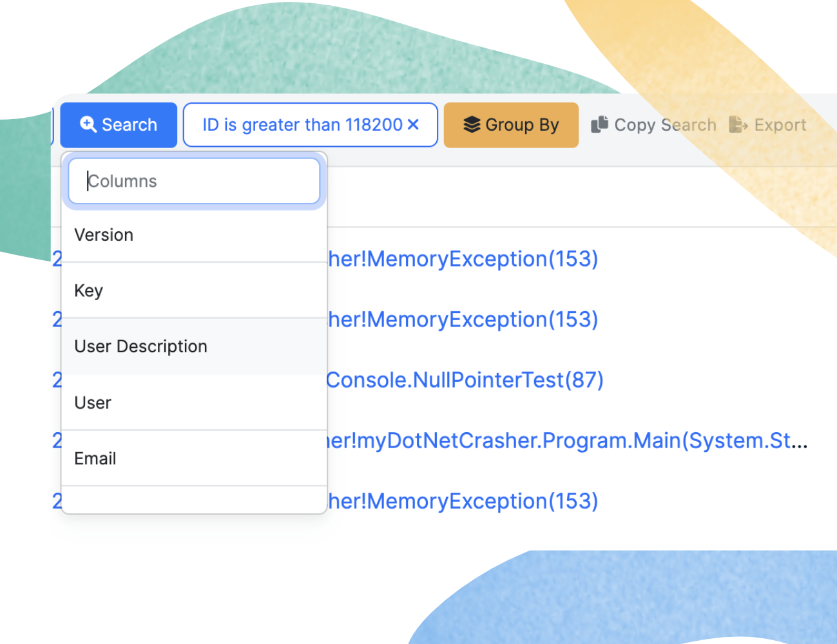The height and width of the screenshot is (644, 837).
Task: Select the User column option
Action: 194,402
